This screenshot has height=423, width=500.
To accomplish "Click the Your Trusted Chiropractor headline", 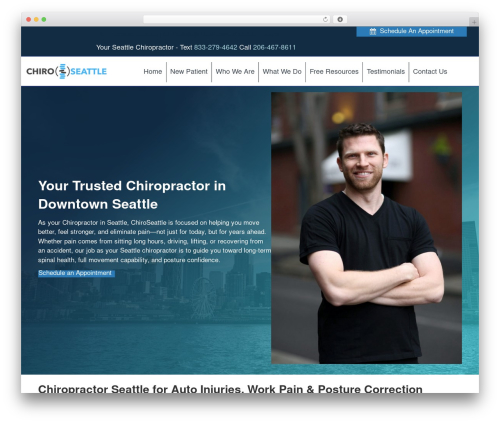I will (132, 195).
